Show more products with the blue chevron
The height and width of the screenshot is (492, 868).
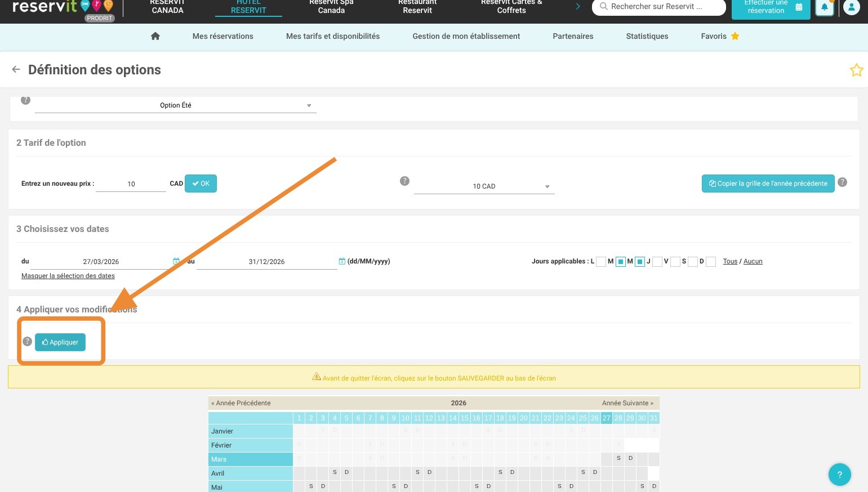click(578, 7)
